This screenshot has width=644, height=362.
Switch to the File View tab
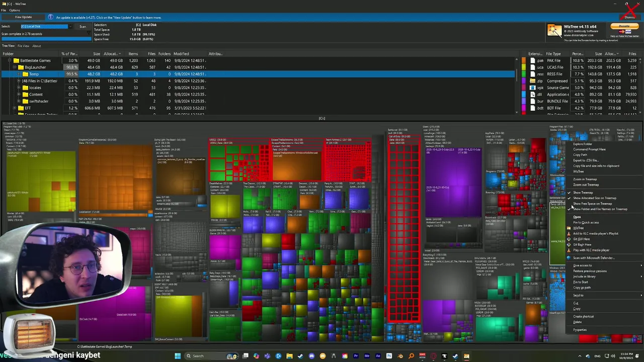coord(23,46)
